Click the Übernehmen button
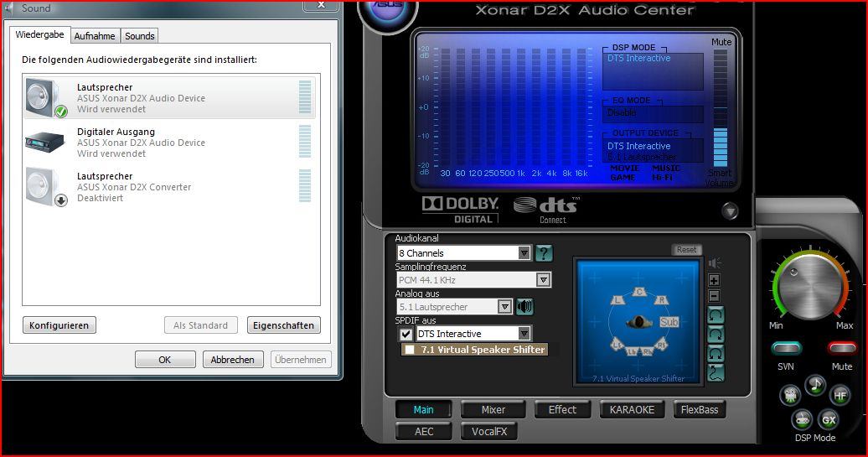The height and width of the screenshot is (457, 868). coord(301,360)
